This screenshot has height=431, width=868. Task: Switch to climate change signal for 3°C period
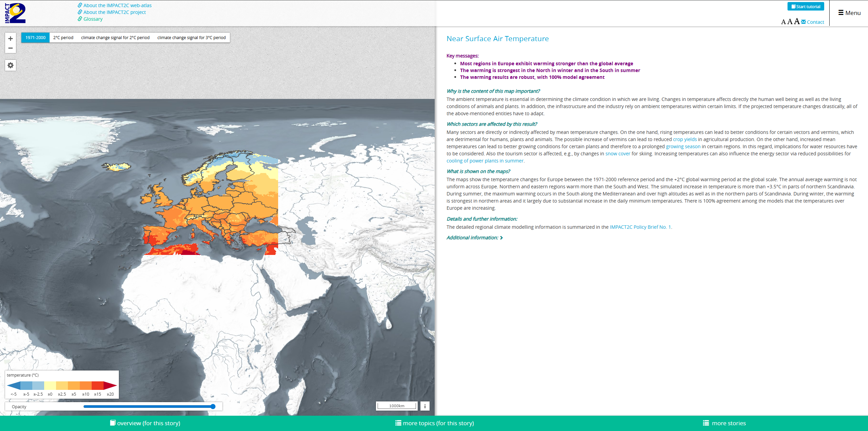192,38
